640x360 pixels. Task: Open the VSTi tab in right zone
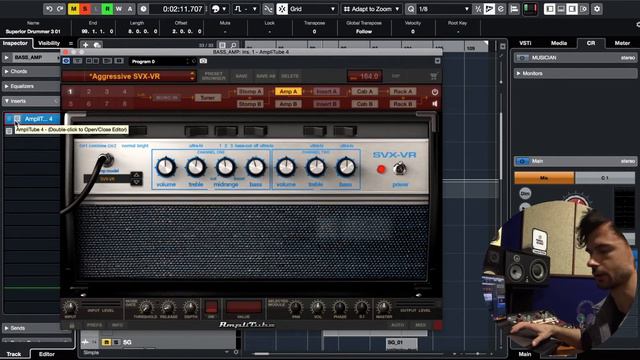coord(525,43)
